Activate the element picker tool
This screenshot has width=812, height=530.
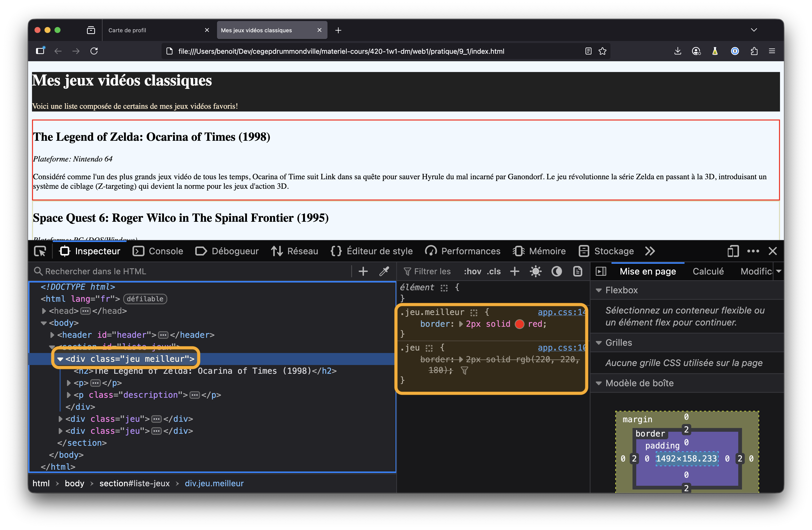[40, 251]
